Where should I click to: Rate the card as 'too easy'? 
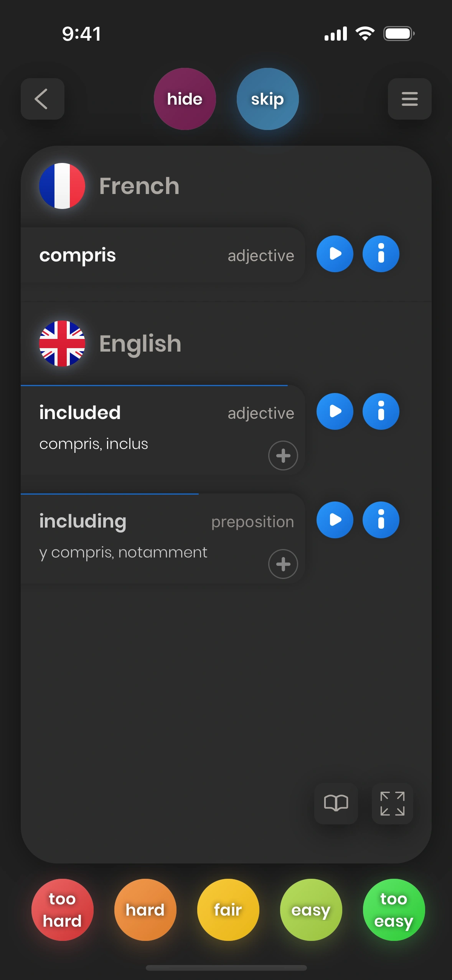pyautogui.click(x=394, y=909)
